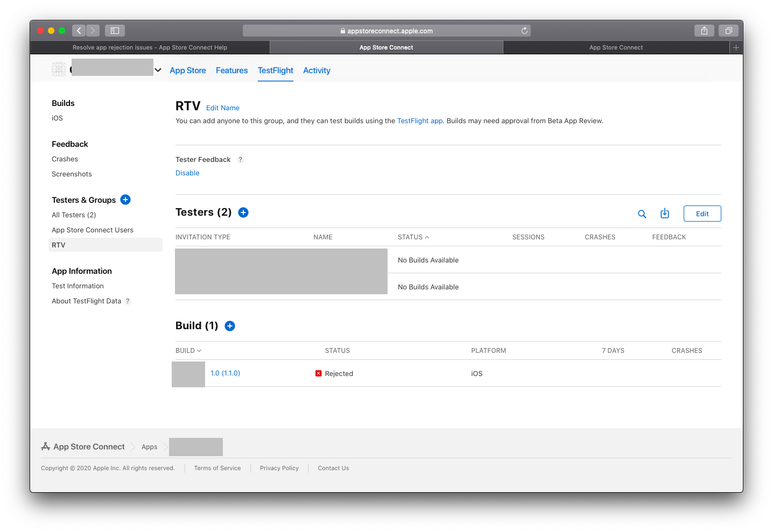This screenshot has width=773, height=532.
Task: Click the lock icon in the address bar
Action: tap(343, 31)
